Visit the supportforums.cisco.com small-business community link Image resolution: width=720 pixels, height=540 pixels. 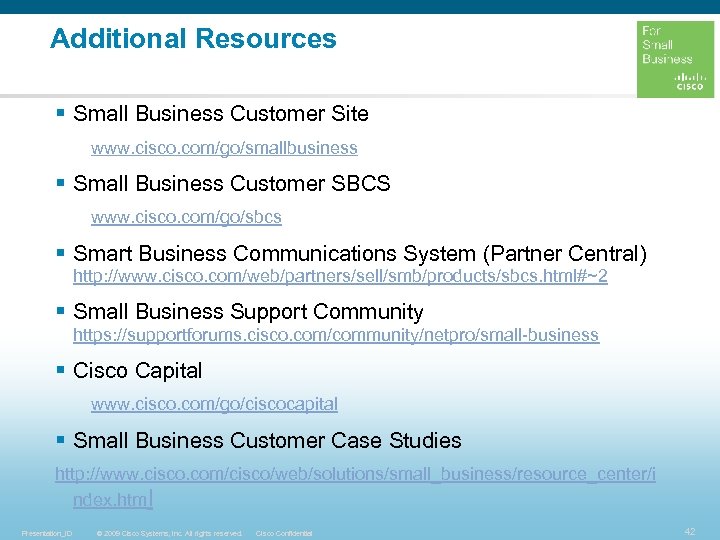[336, 335]
